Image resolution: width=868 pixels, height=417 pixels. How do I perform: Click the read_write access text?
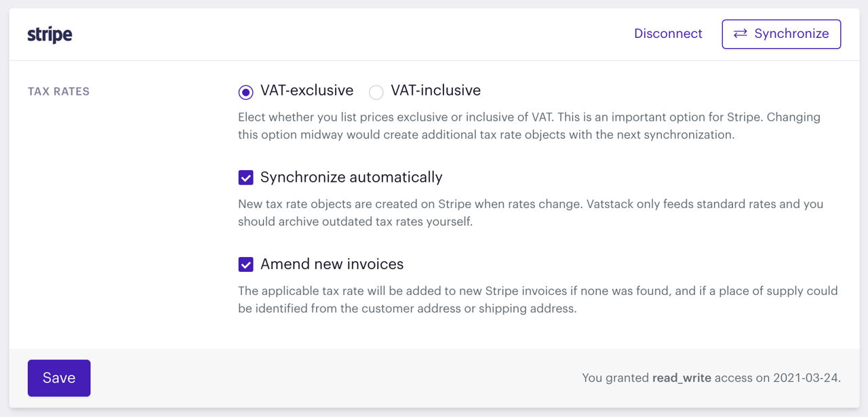(x=682, y=378)
